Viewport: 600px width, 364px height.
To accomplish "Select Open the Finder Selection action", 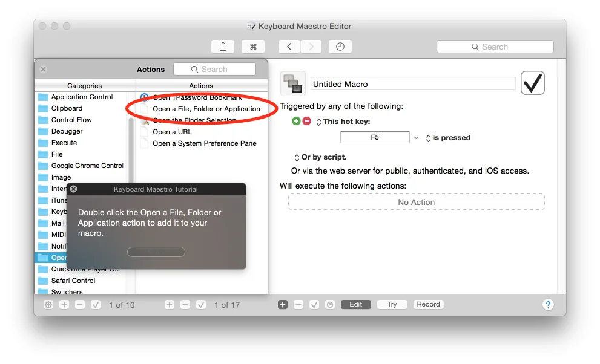I will coord(194,120).
